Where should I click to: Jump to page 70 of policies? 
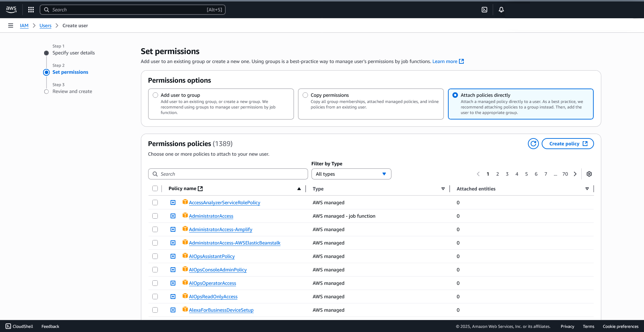[x=565, y=174]
